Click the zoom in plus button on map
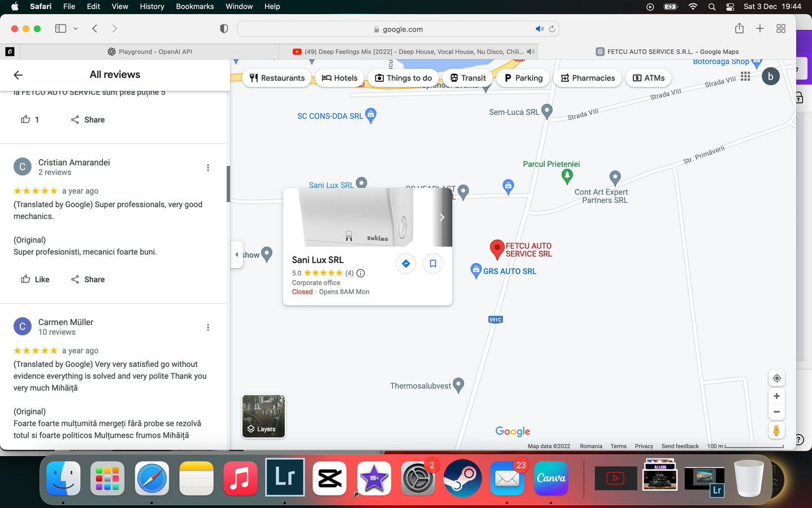The width and height of the screenshot is (812, 508). coord(776,396)
